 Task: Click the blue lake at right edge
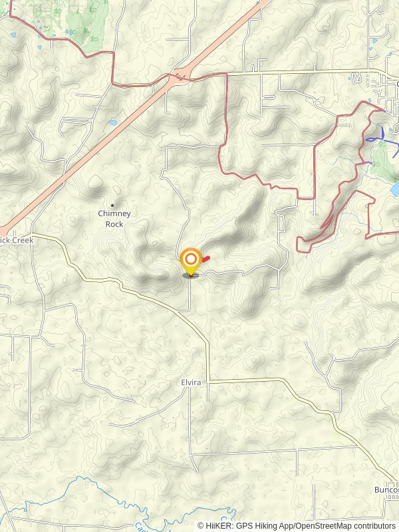394,190
